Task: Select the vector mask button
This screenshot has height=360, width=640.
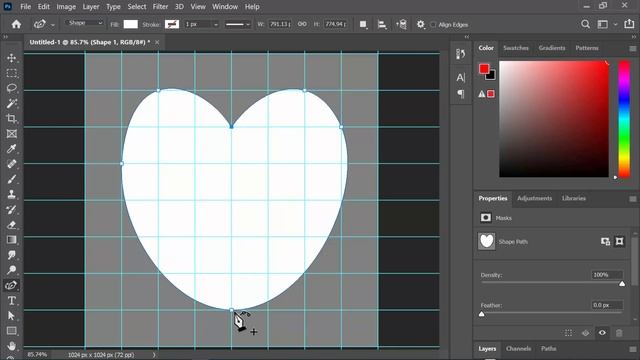Action: click(619, 241)
